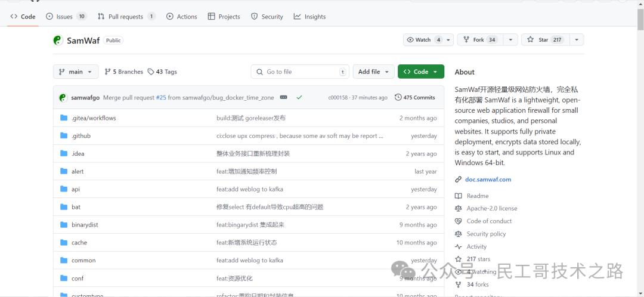Open the .gitea/workflows folder
Image resolution: width=644 pixels, height=297 pixels.
tap(94, 118)
